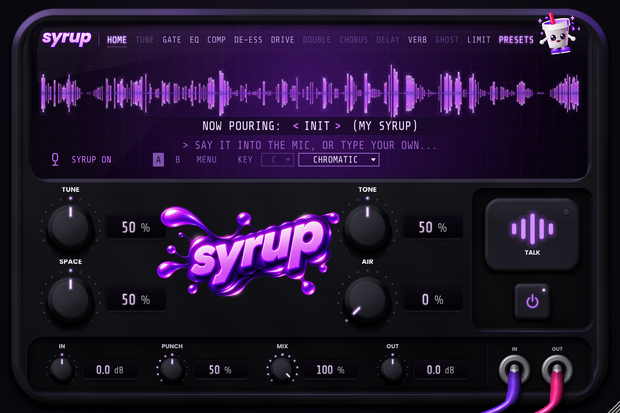The height and width of the screenshot is (413, 620).
Task: Click the OUT 0.0 dB value field
Action: click(440, 370)
